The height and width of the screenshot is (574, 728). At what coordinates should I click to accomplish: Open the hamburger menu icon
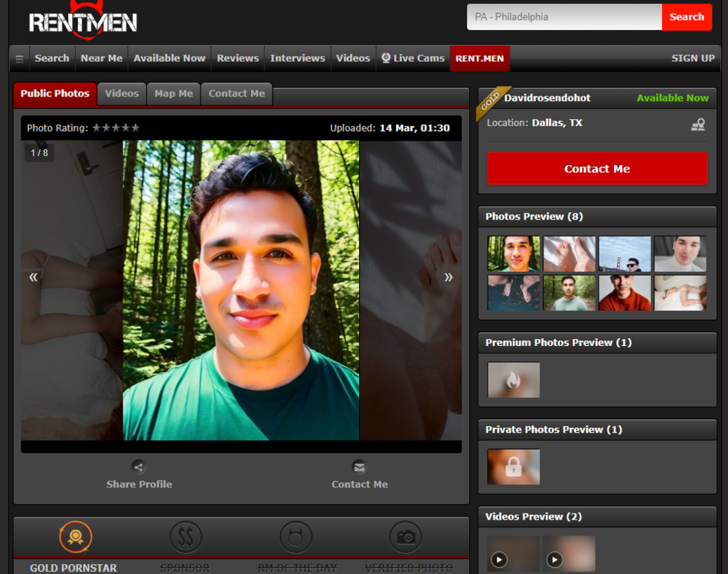(20, 58)
